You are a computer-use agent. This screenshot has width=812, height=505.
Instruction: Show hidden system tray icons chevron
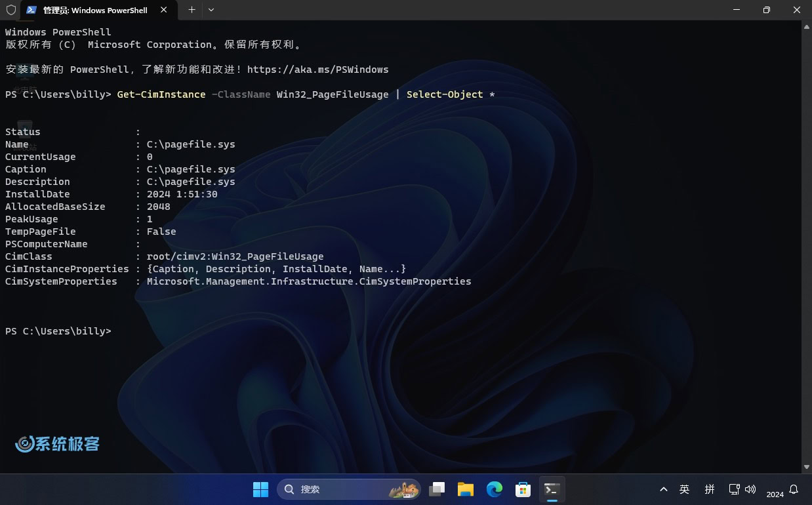(664, 489)
